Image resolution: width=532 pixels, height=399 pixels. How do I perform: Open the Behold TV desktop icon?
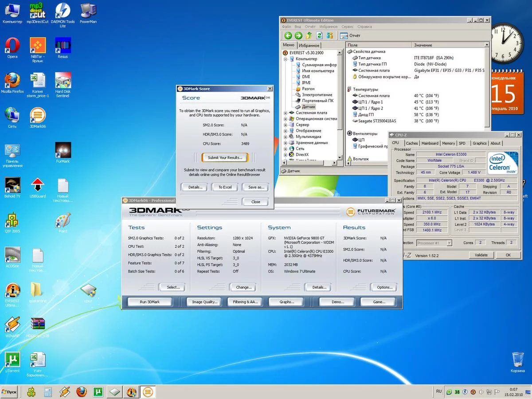point(12,188)
